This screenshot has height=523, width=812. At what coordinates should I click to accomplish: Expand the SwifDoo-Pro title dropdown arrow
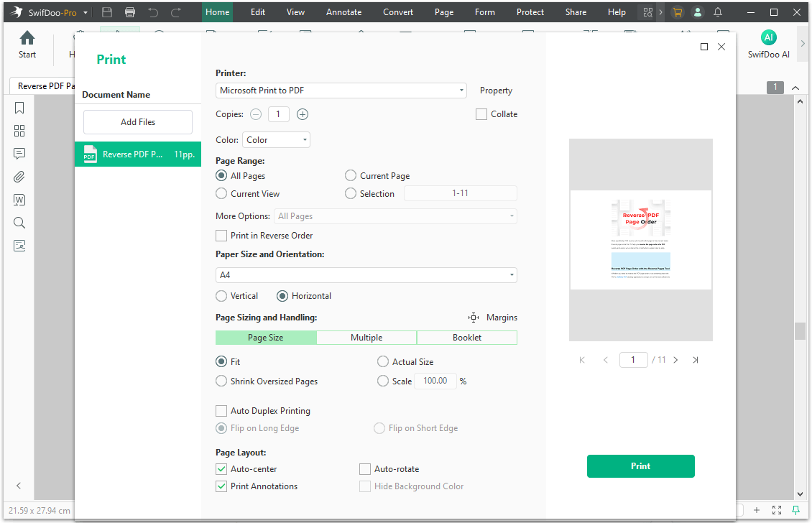point(86,12)
